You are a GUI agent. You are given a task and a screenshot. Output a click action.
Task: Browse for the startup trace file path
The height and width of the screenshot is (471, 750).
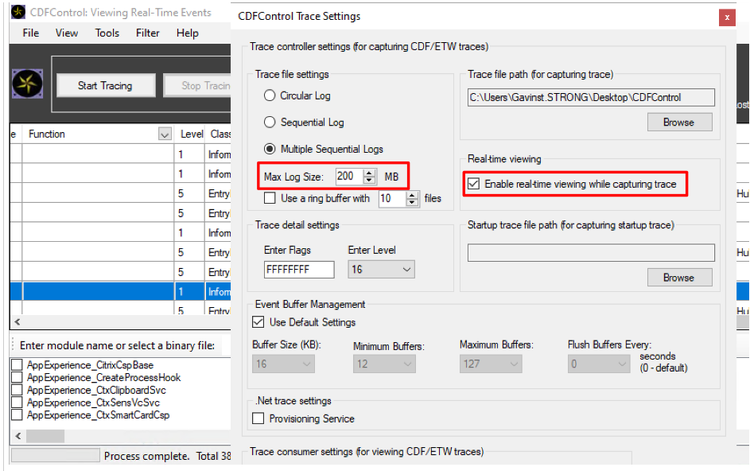click(679, 277)
